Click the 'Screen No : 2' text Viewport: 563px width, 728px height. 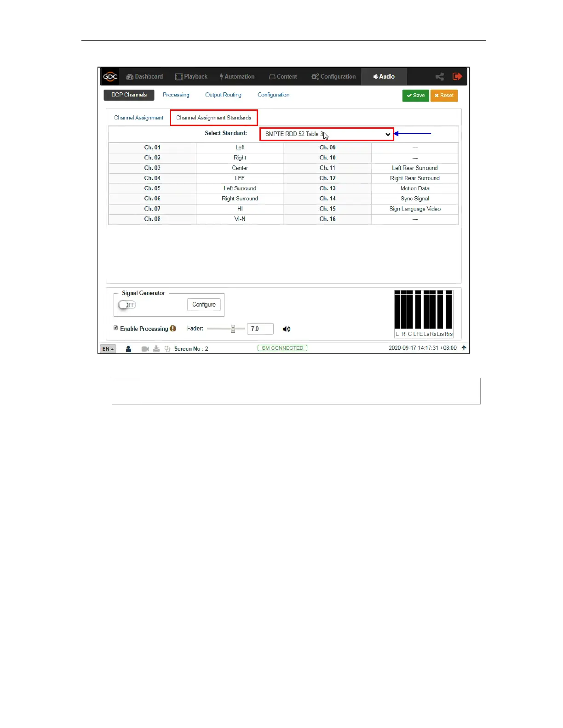(191, 349)
